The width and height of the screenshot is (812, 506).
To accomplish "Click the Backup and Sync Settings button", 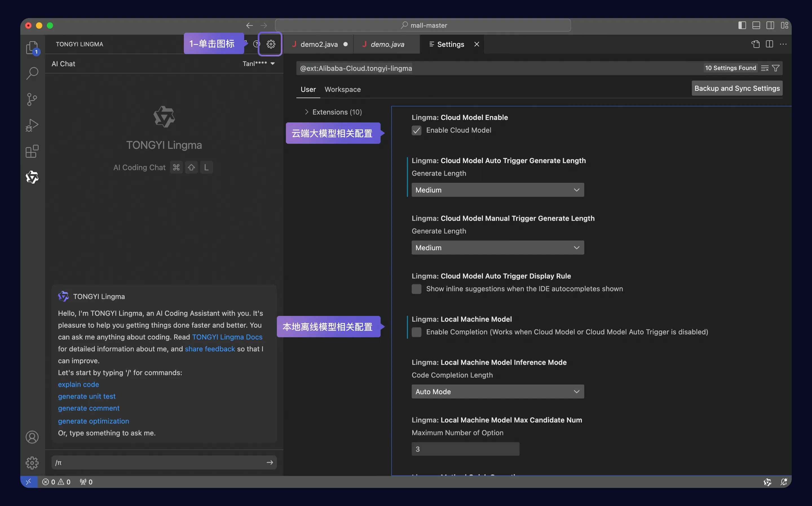I will pos(737,89).
